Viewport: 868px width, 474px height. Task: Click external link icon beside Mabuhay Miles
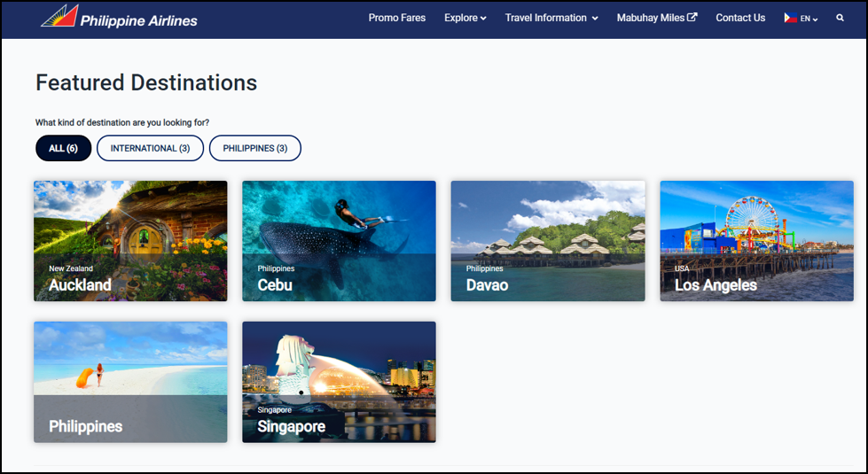coord(692,17)
